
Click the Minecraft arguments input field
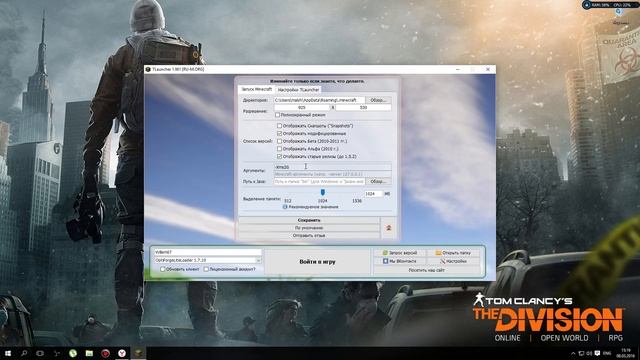point(332,174)
